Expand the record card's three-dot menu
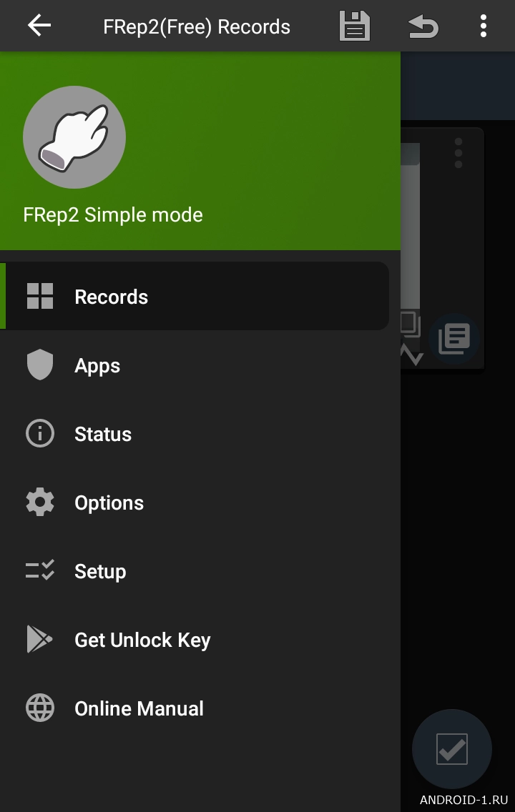This screenshot has height=812, width=515. tap(458, 152)
